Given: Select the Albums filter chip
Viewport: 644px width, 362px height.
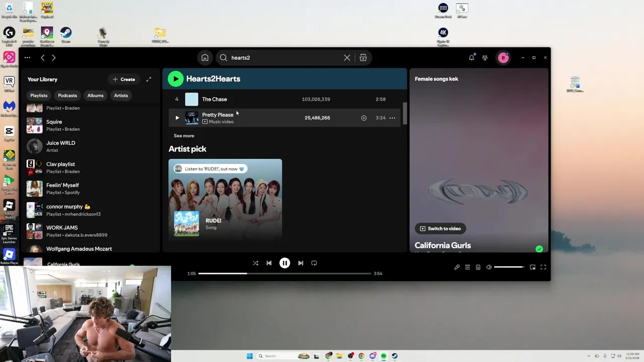Looking at the screenshot, I should point(95,96).
